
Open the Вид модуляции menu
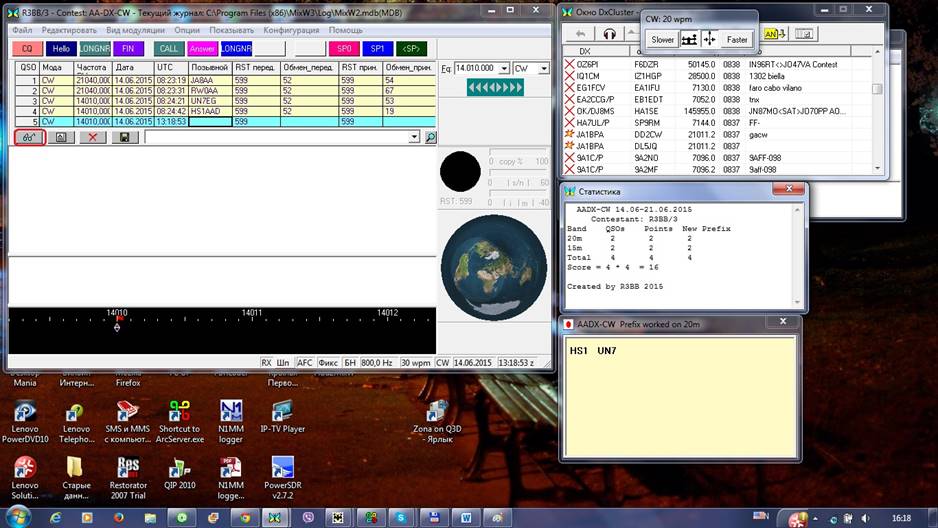(135, 30)
